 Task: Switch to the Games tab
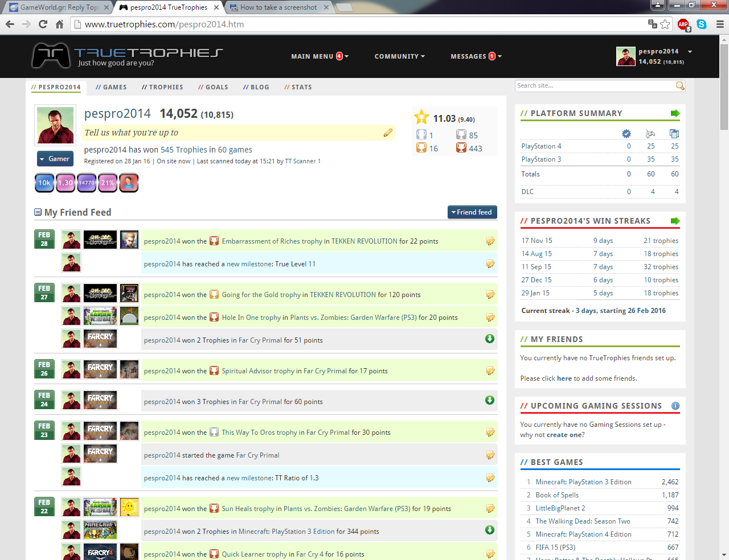[111, 87]
